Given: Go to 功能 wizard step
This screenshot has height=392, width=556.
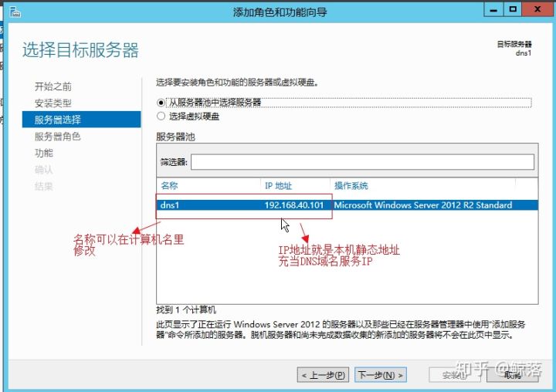Looking at the screenshot, I should pos(44,153).
